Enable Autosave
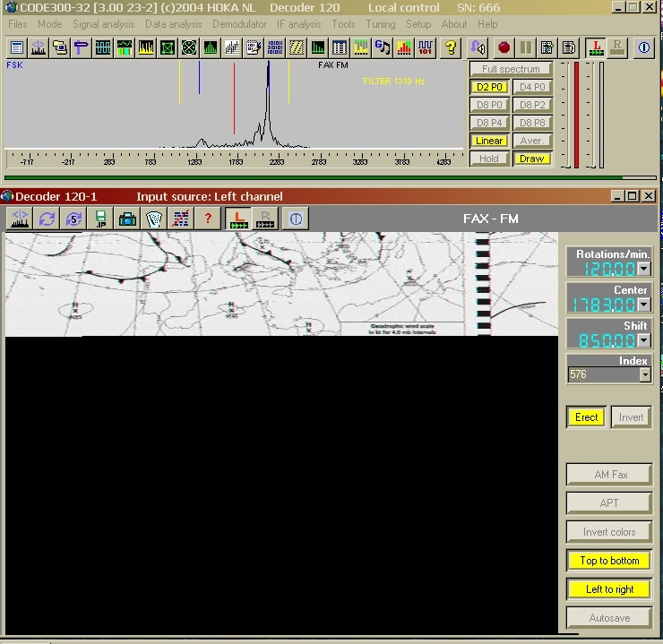This screenshot has width=663, height=644. [x=609, y=618]
